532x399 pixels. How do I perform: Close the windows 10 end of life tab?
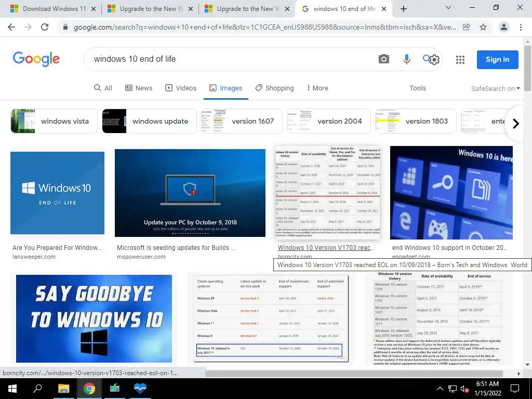point(384,9)
